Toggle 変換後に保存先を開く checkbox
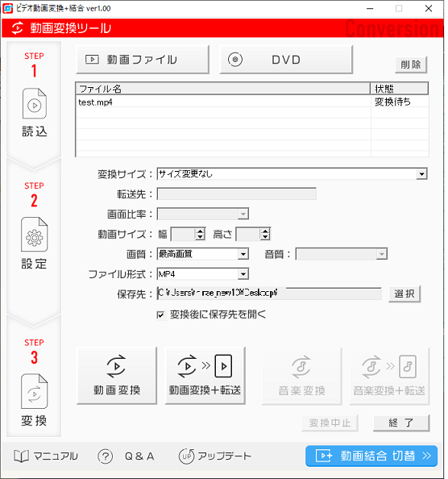Image resolution: width=448 pixels, height=479 pixels. (160, 315)
